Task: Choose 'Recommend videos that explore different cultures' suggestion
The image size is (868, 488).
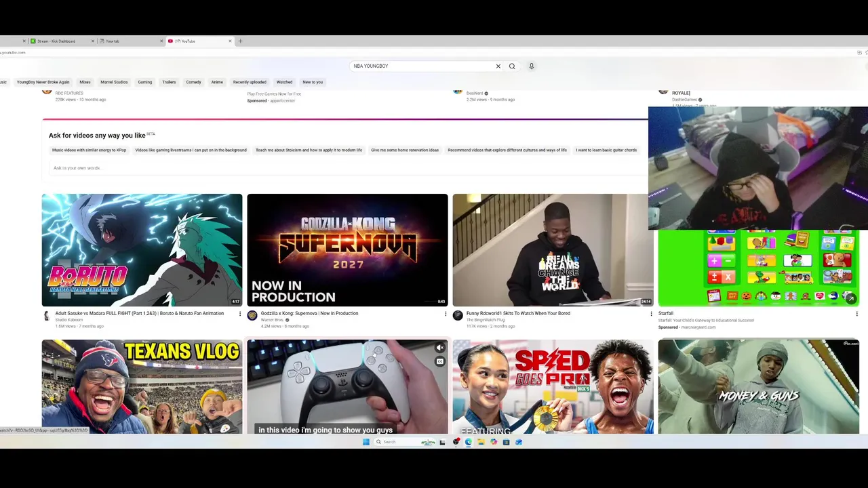Action: click(x=507, y=150)
